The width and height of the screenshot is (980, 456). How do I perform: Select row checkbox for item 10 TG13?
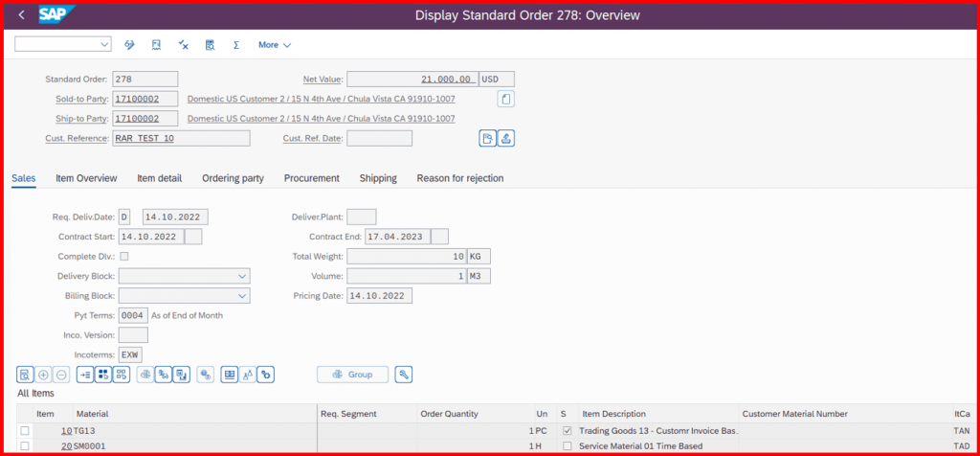25,430
